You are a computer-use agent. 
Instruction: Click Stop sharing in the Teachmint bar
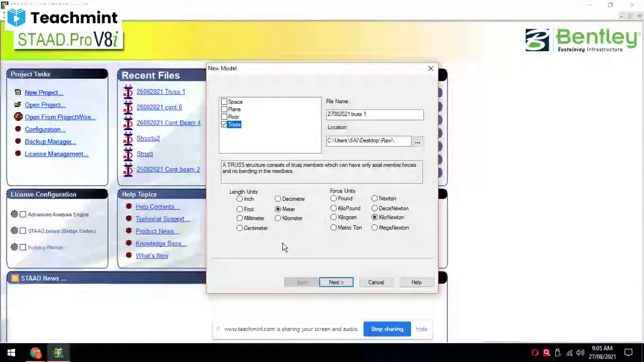[x=387, y=329]
